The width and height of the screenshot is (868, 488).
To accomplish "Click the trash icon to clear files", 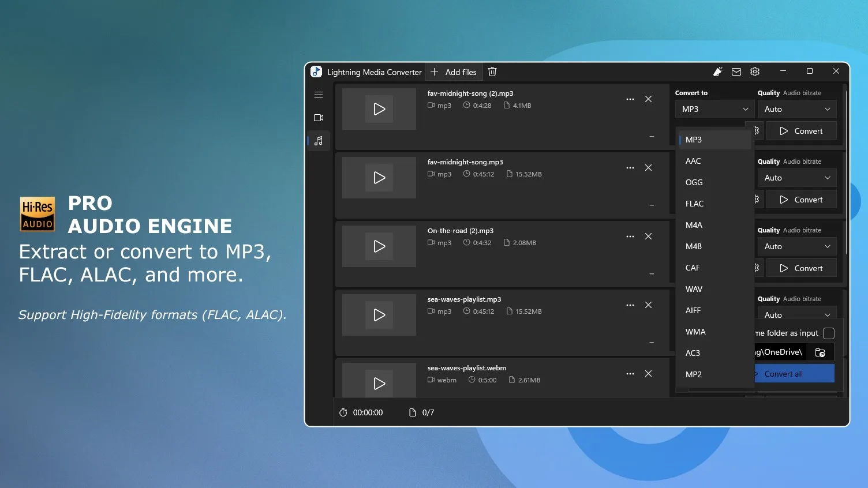I will point(492,72).
